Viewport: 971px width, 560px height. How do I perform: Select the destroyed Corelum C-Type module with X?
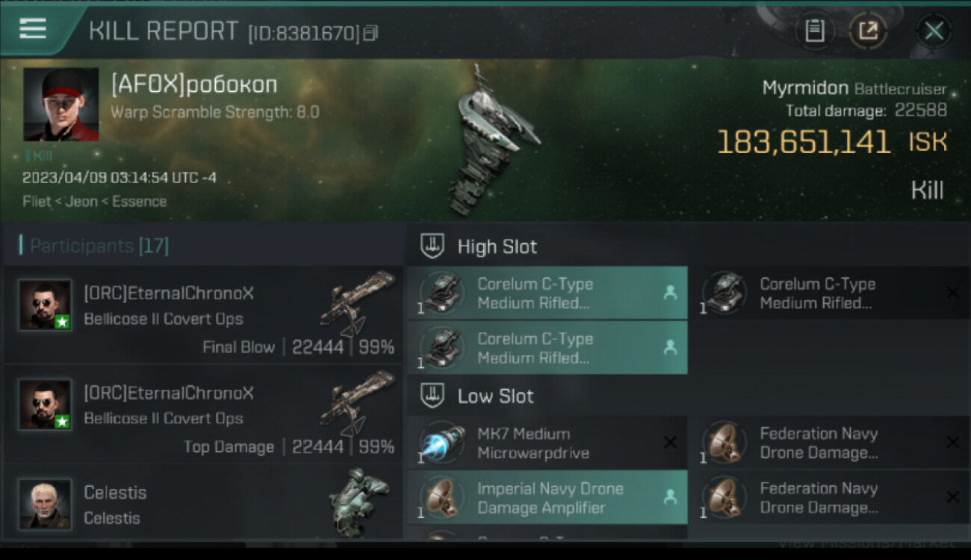click(830, 293)
